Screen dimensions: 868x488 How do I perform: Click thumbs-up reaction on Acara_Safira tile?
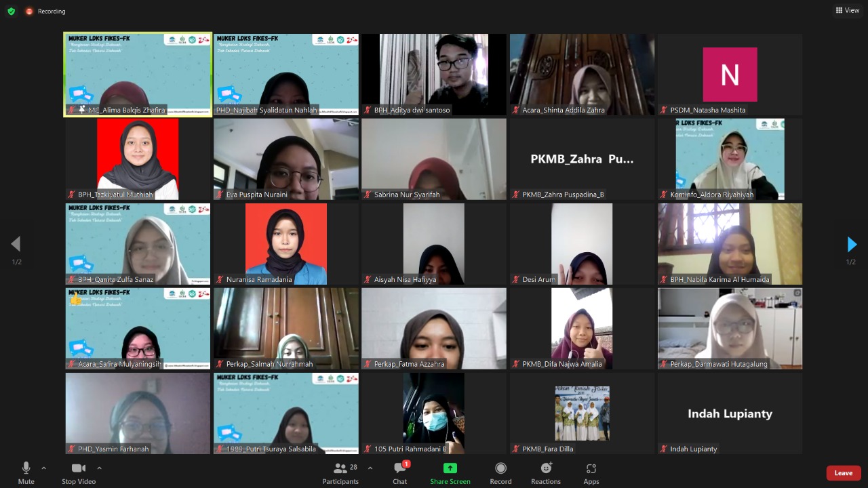point(75,299)
